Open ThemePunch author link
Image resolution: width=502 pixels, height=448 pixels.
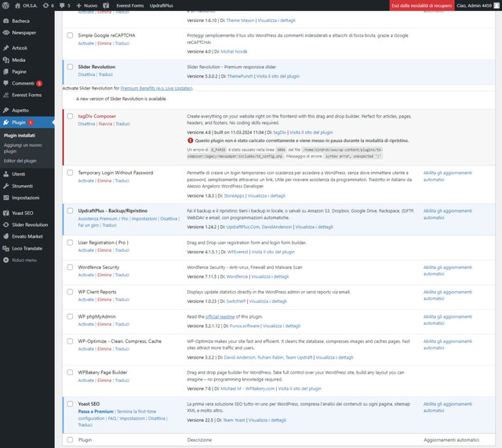(x=240, y=76)
